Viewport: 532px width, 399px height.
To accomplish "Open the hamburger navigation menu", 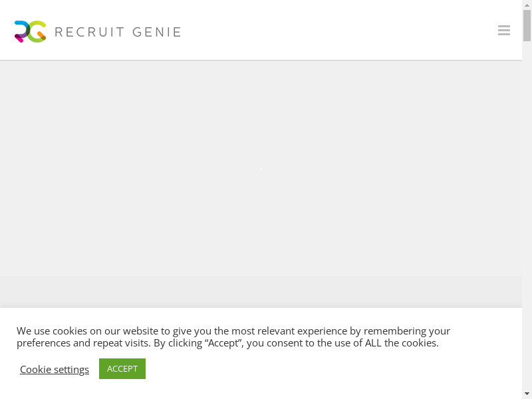I will pyautogui.click(x=503, y=31).
